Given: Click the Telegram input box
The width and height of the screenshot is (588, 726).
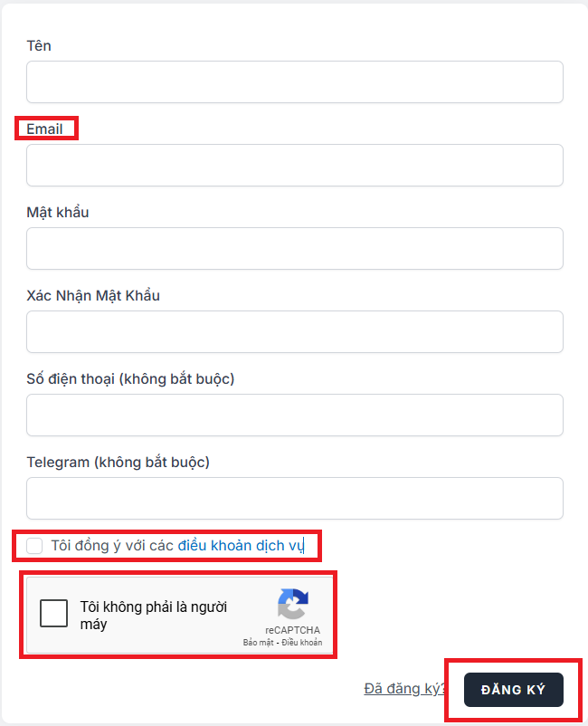Looking at the screenshot, I should tap(295, 499).
